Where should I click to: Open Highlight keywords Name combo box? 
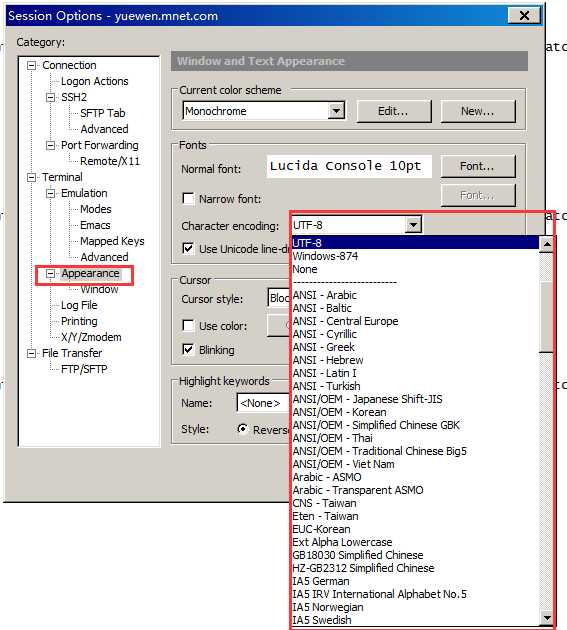coord(264,403)
